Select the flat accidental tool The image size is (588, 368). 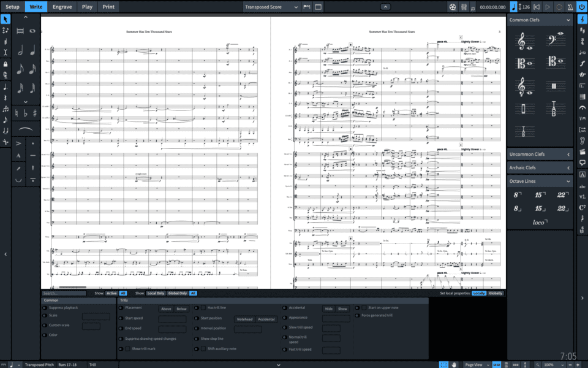pos(25,112)
